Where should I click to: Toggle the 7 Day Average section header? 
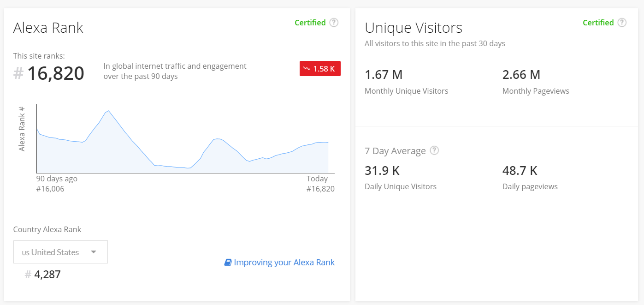[394, 150]
